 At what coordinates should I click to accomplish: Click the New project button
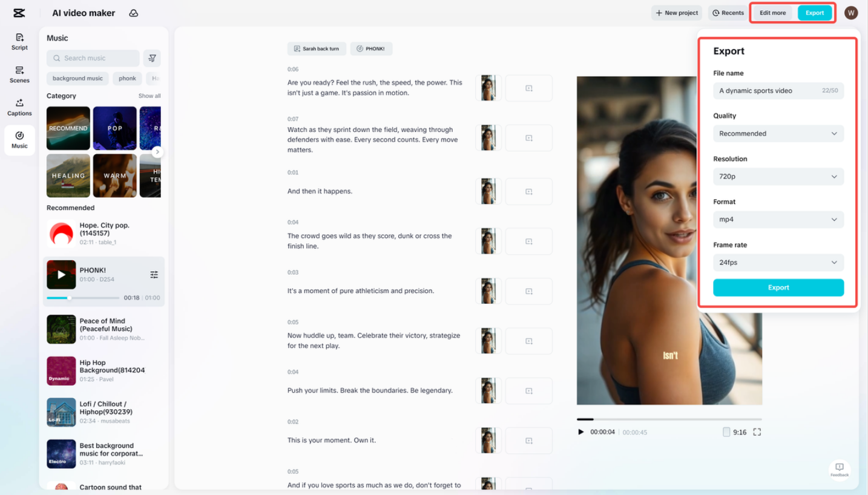tap(677, 13)
